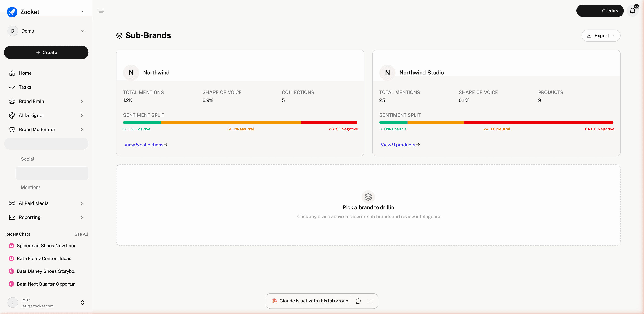The width and height of the screenshot is (644, 314).
Task: Click the Northwind Studio N avatar
Action: [387, 73]
